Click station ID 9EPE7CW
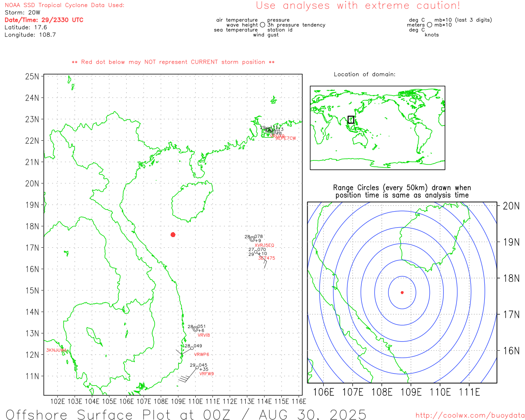 [285, 138]
